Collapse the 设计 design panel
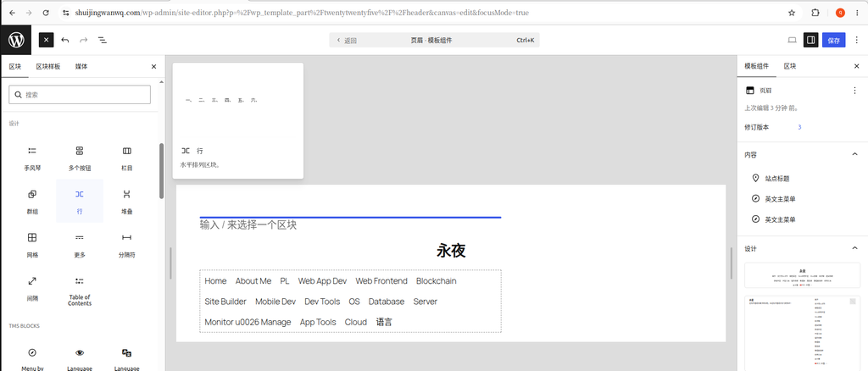 (802, 248)
